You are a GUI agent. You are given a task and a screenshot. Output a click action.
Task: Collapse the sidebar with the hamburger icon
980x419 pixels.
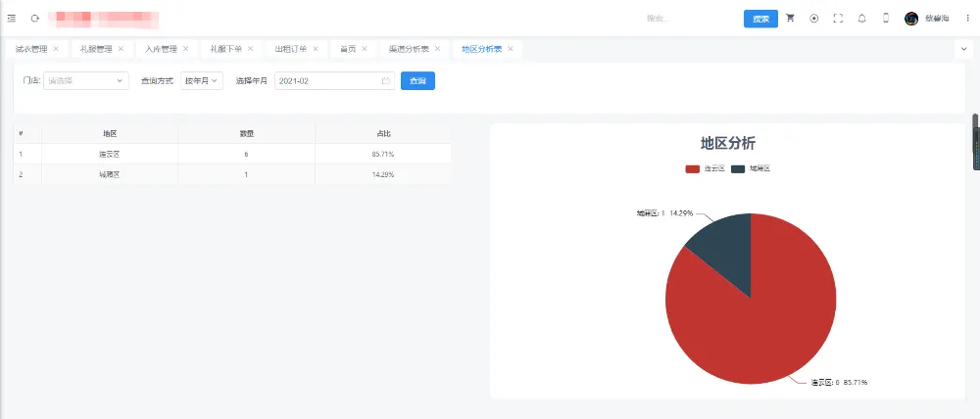[x=12, y=19]
